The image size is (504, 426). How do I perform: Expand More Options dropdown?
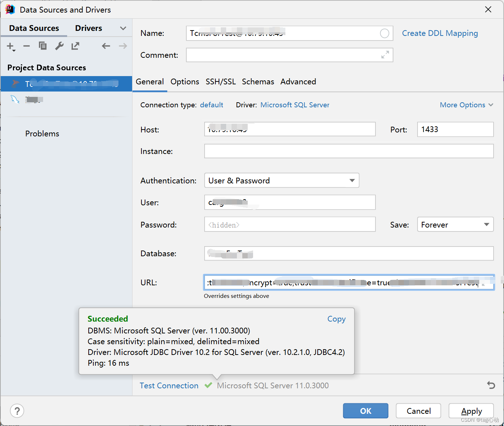click(x=467, y=105)
